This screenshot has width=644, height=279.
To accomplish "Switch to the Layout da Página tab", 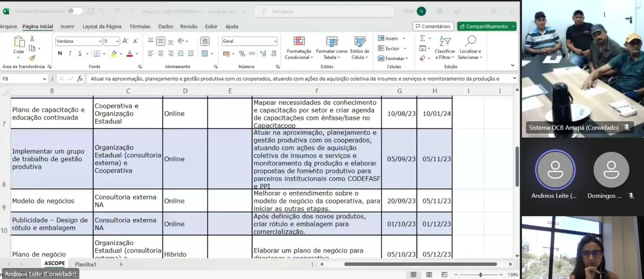I will click(102, 26).
